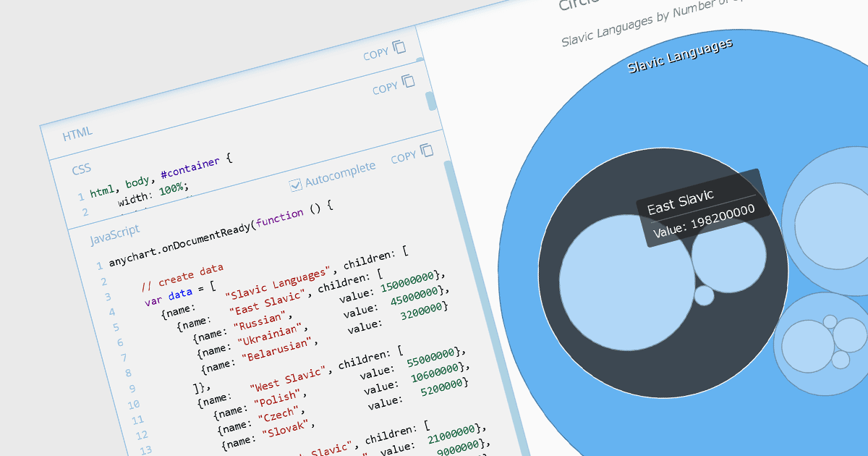Click the Value: 198200000 tooltip text
The image size is (868, 456).
704,220
